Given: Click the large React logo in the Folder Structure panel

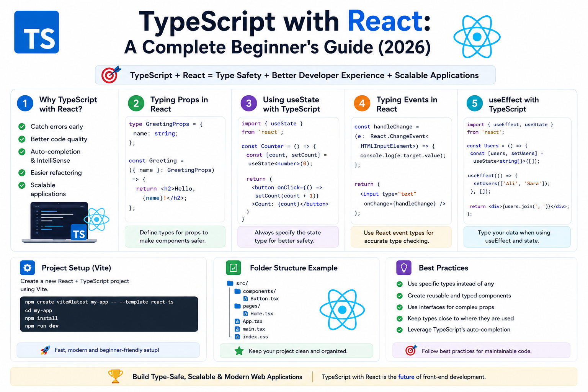Looking at the screenshot, I should 342,310.
